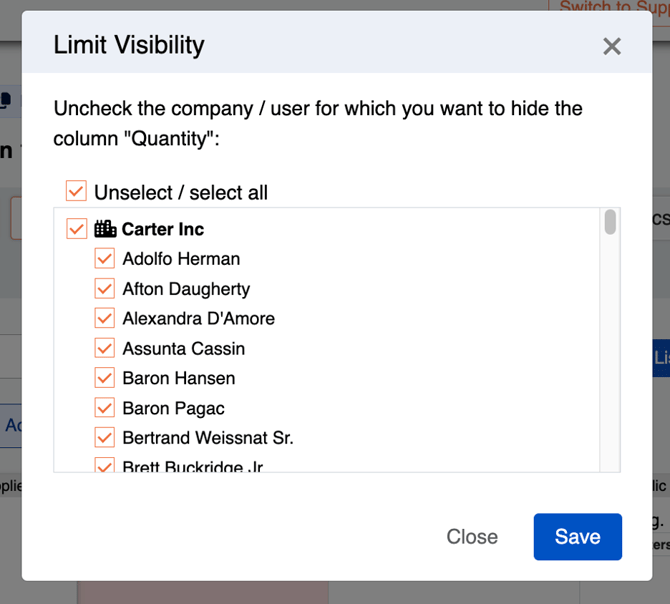Click the Baron Pagac name label

pyautogui.click(x=173, y=408)
